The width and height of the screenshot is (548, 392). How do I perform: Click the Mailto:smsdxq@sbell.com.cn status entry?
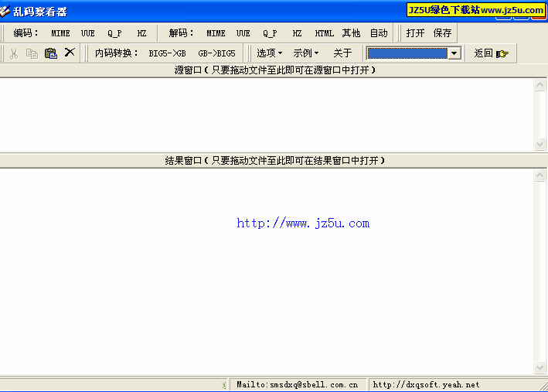(297, 385)
